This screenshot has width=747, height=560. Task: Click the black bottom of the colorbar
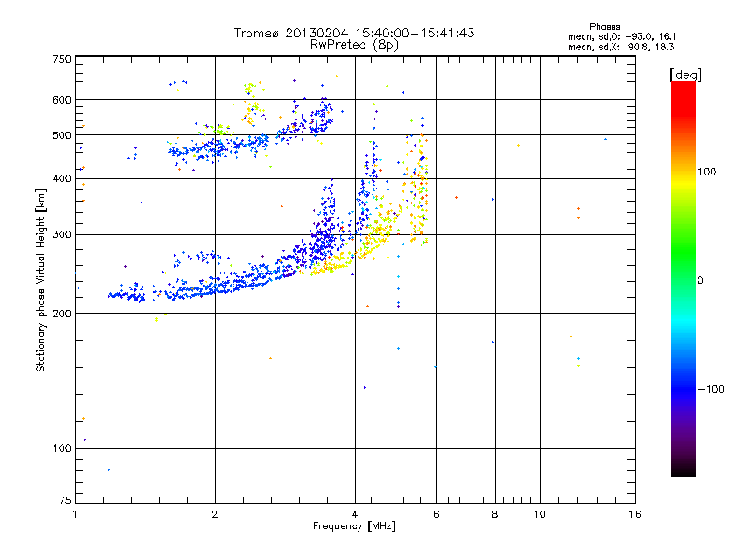[x=684, y=469]
